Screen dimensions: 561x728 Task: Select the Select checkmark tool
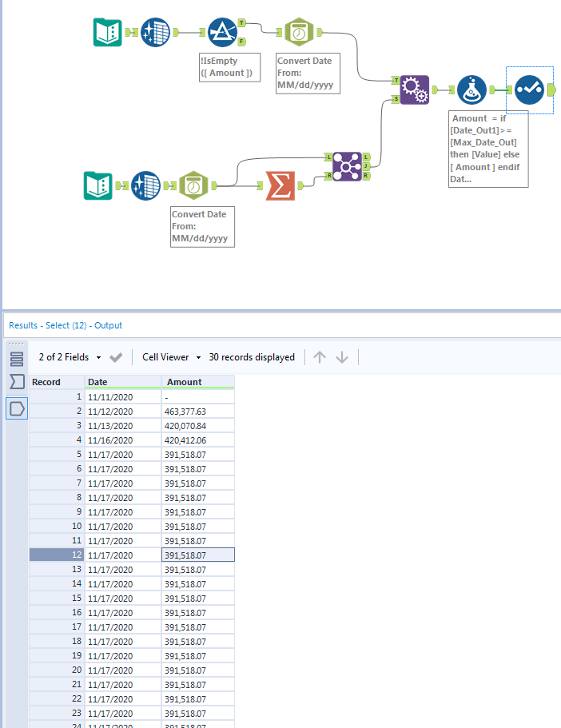coord(529,90)
